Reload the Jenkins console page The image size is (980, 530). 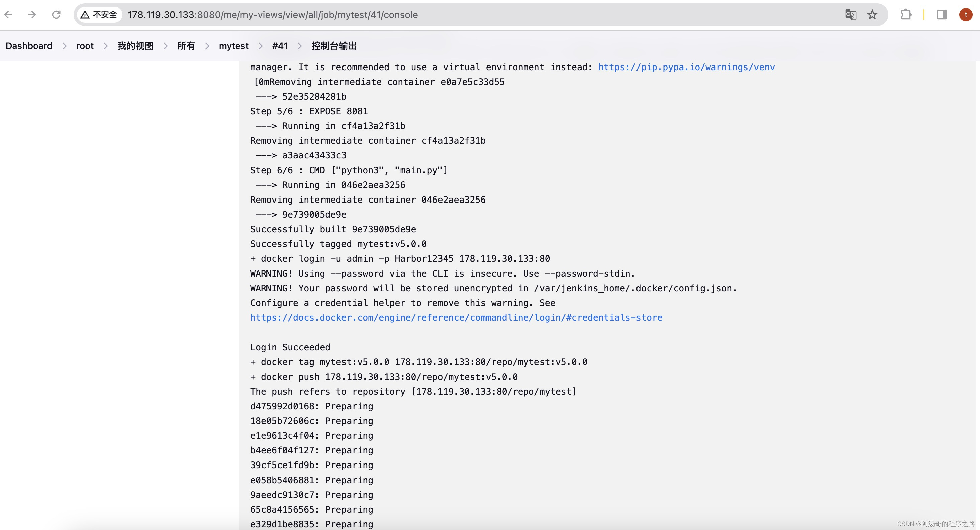click(56, 15)
